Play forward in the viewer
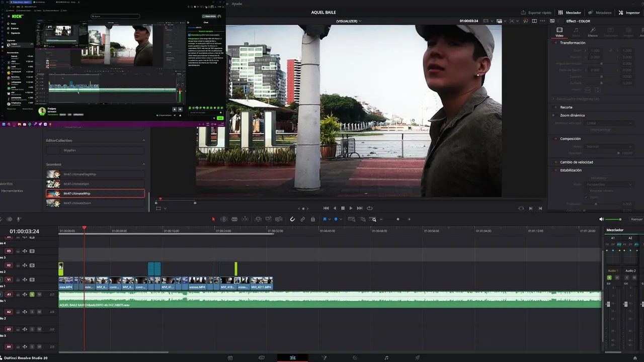This screenshot has height=362, width=644. 351,208
